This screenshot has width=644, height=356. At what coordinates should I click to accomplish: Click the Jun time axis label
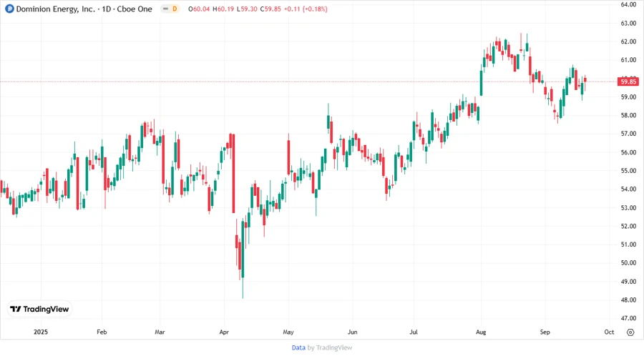352,332
